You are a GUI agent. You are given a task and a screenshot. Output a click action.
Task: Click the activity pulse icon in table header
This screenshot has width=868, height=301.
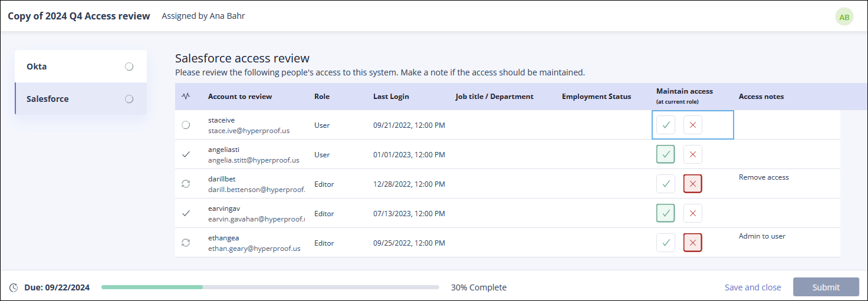click(x=186, y=96)
